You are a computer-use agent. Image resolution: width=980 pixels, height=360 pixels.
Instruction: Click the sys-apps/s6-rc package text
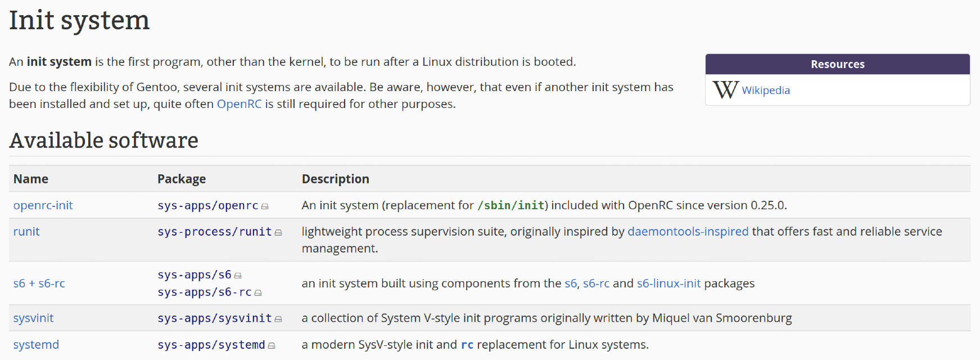(205, 292)
